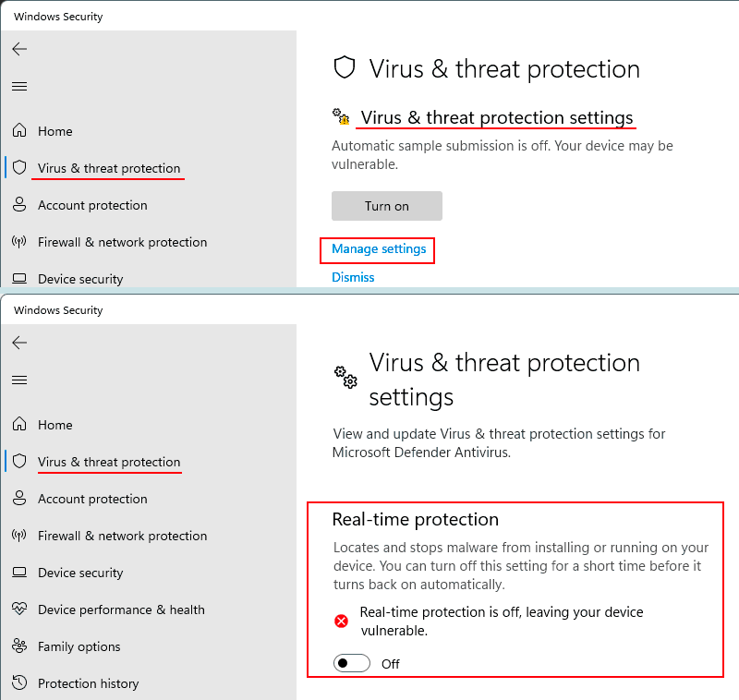Toggle the Real-time protection switch on
Viewport: 739px width, 700px height.
coord(352,663)
